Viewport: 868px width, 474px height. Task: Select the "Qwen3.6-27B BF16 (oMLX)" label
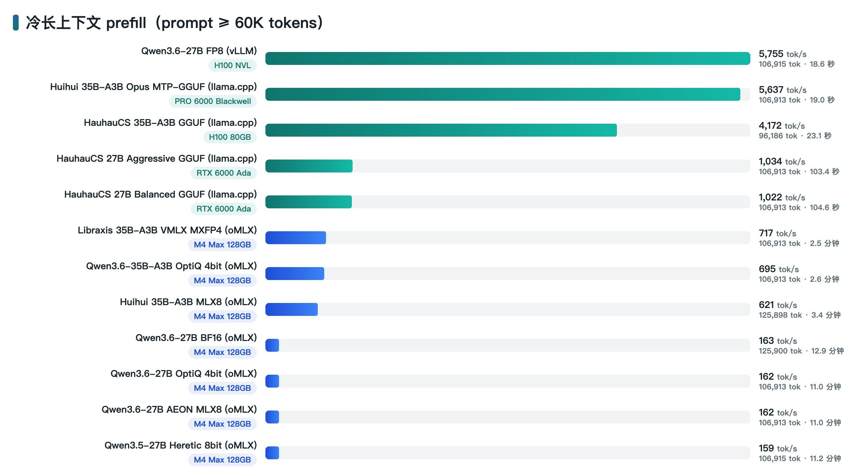point(196,338)
